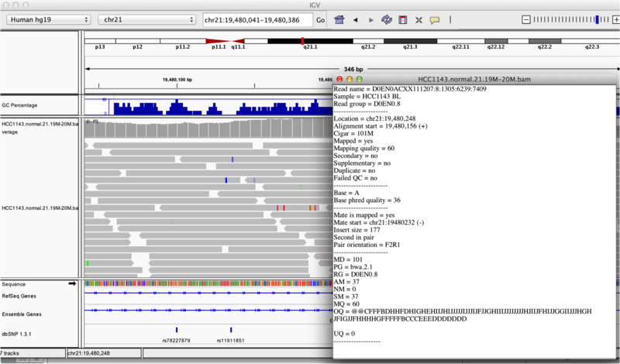Click the zoom out minus icon
620x364 pixels.
coord(527,19)
